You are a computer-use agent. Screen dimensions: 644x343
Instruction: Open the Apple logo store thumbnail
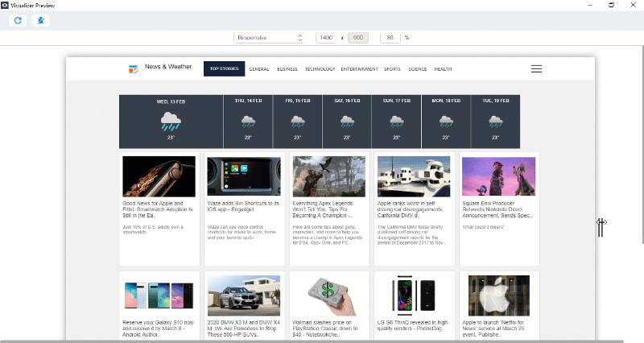pos(498,295)
